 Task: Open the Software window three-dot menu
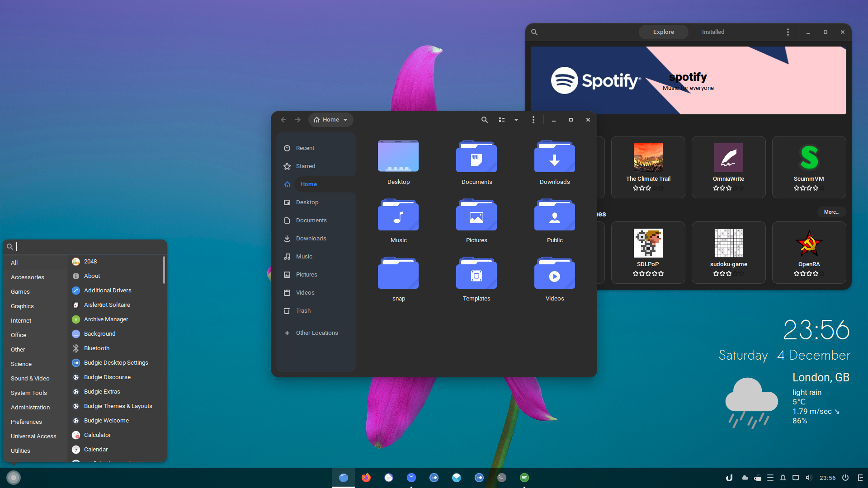click(x=788, y=32)
